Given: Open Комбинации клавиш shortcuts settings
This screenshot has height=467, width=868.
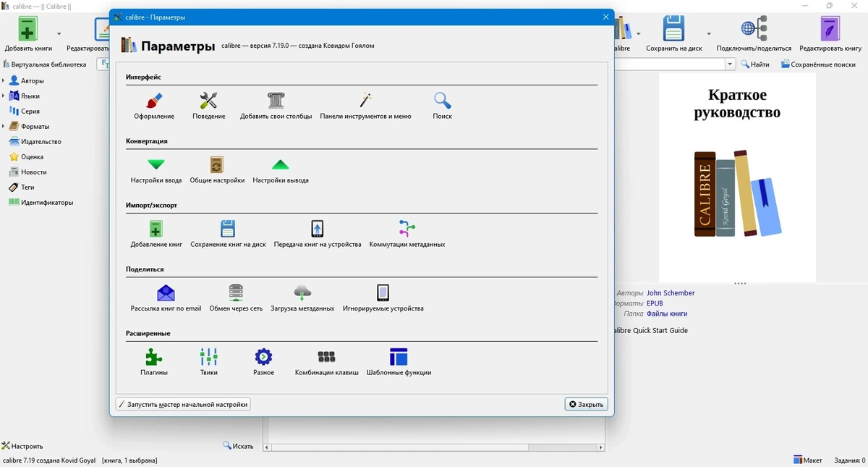Looking at the screenshot, I should point(326,362).
